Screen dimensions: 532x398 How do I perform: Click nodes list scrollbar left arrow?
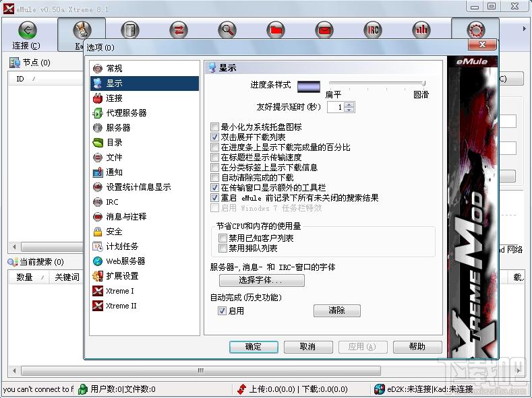click(x=14, y=246)
